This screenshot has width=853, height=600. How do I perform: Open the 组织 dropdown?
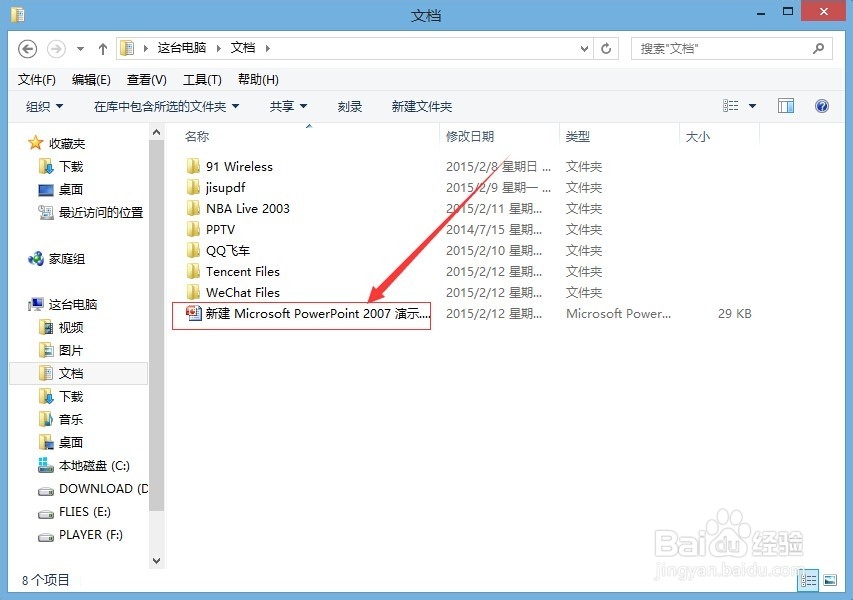point(44,107)
